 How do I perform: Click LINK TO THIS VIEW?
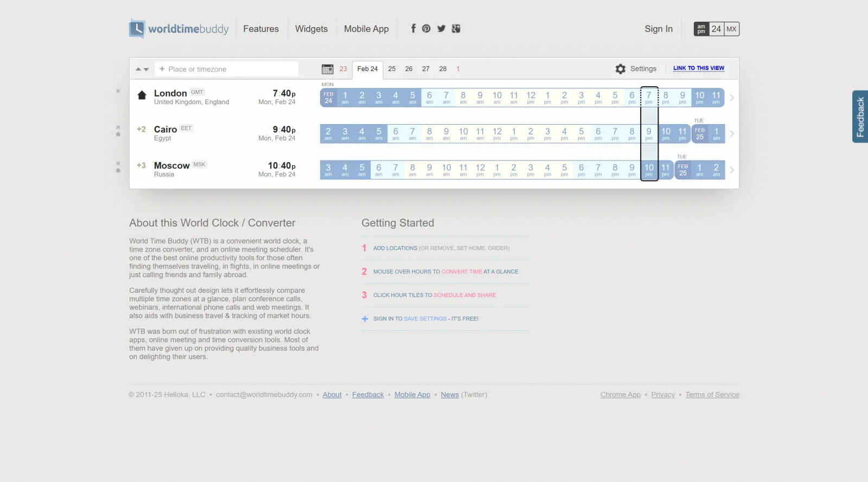[x=699, y=68]
